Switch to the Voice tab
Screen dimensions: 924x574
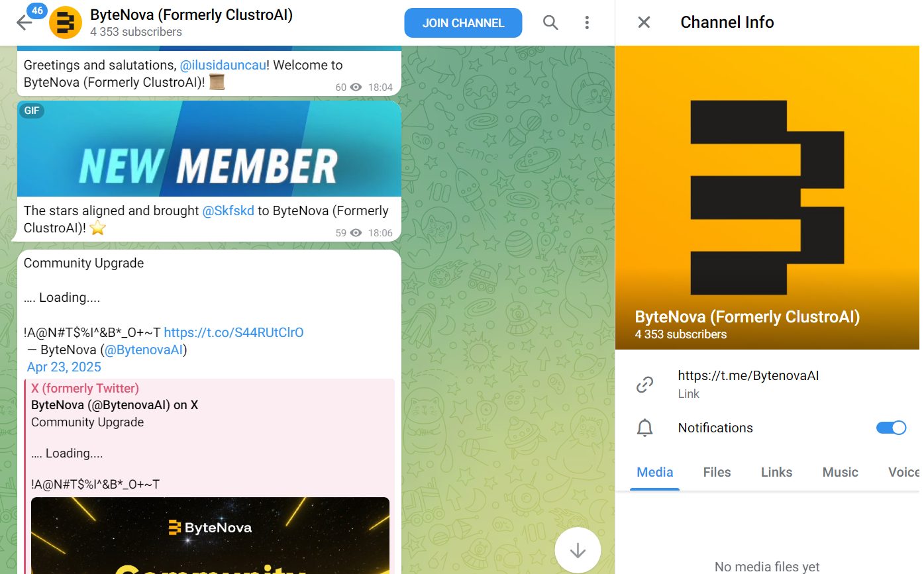tap(903, 472)
